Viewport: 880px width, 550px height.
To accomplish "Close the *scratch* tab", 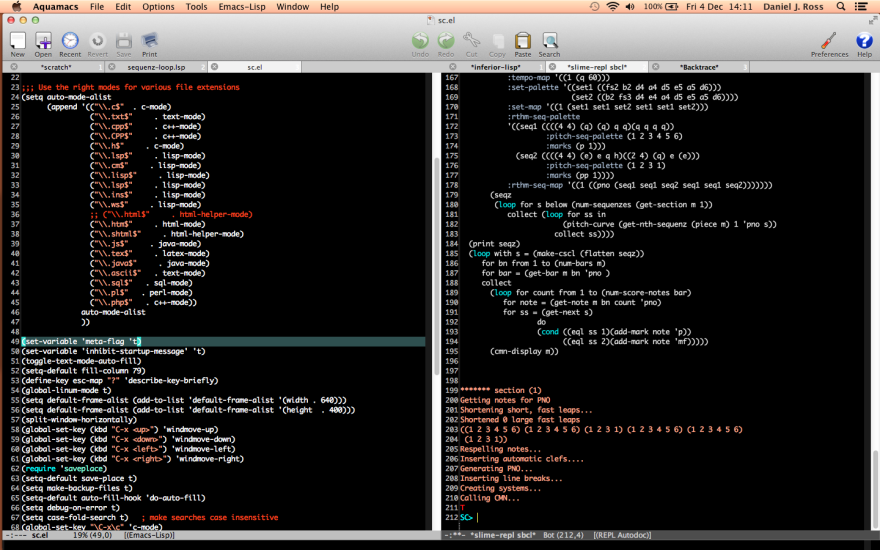I will [x=14, y=67].
